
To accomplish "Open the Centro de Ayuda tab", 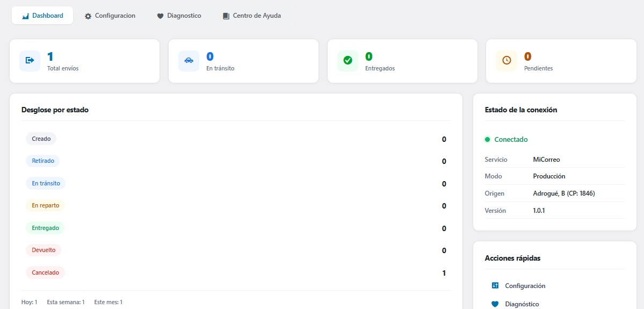I will click(x=251, y=16).
